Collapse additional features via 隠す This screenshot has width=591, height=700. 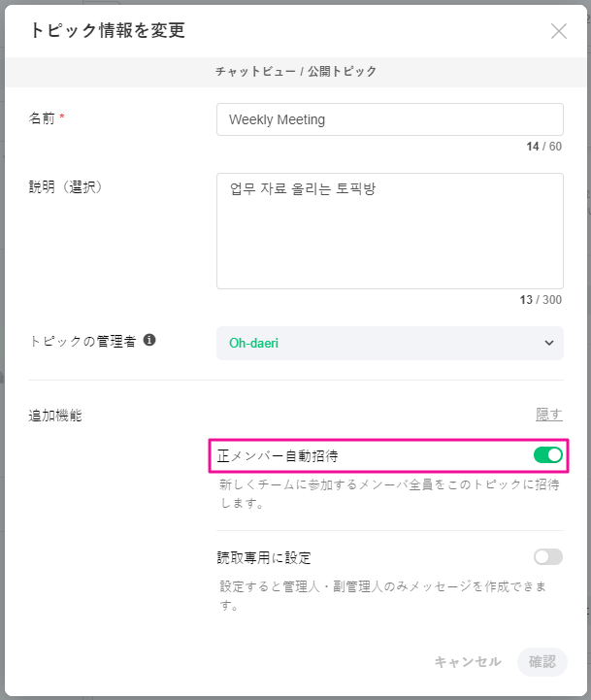click(549, 415)
